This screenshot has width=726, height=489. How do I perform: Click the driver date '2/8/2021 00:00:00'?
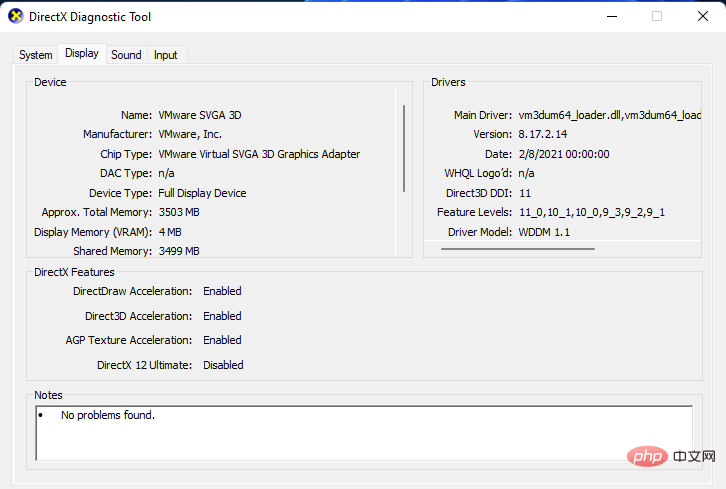click(564, 154)
